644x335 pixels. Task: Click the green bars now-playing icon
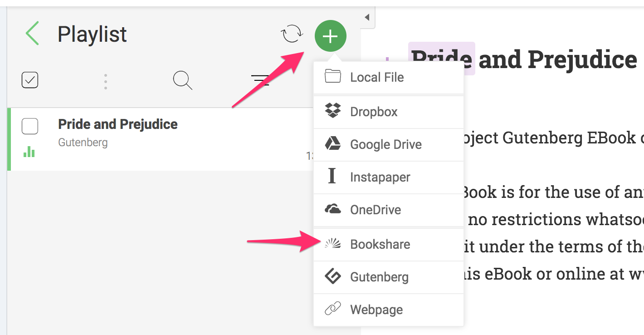click(29, 152)
